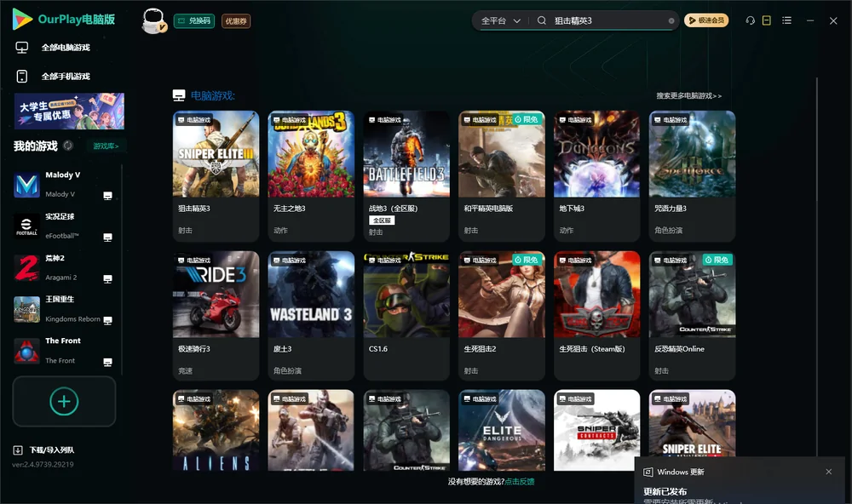The image size is (852, 504).
Task: Open 搜索更多电脑游戏 link
Action: coord(688,95)
